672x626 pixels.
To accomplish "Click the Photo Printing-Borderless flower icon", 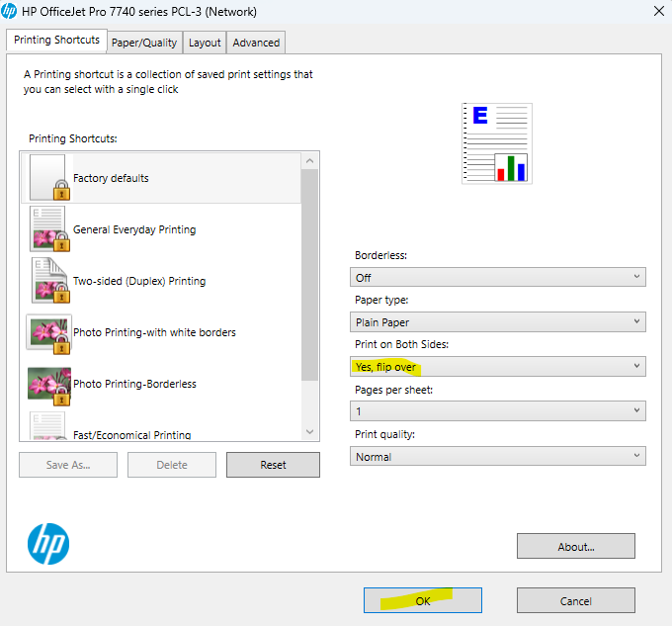I will pyautogui.click(x=49, y=386).
